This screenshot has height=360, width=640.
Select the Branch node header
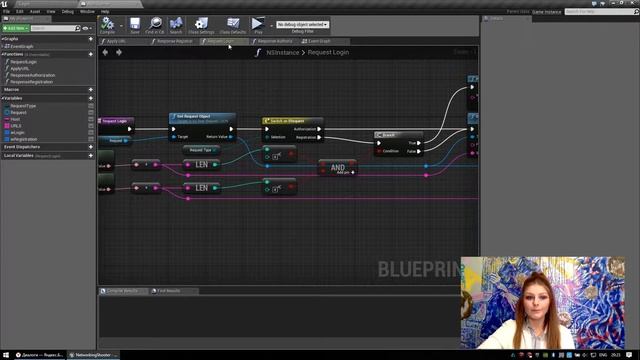pyautogui.click(x=398, y=135)
